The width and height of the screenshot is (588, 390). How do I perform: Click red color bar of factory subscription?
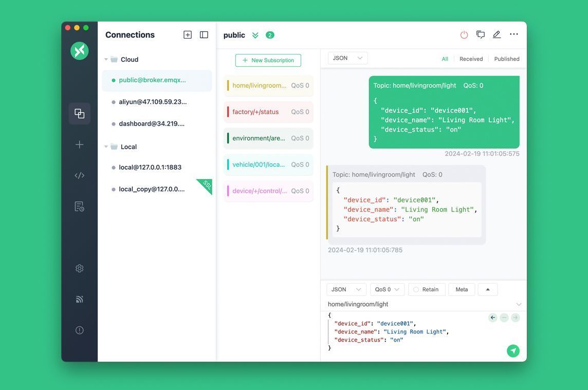[228, 112]
